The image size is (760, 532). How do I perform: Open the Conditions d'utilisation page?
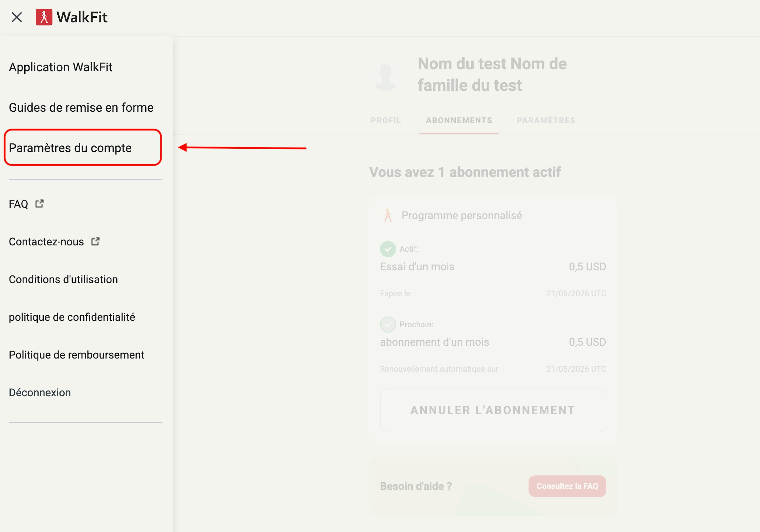click(x=63, y=280)
